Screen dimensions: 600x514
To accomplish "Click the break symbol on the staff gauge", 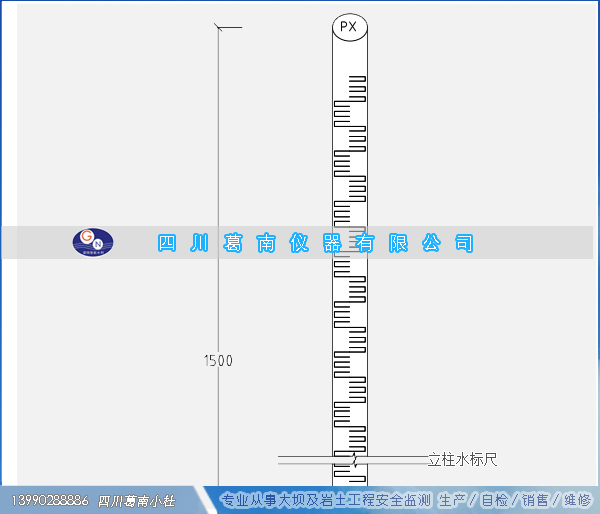I will pyautogui.click(x=353, y=461).
